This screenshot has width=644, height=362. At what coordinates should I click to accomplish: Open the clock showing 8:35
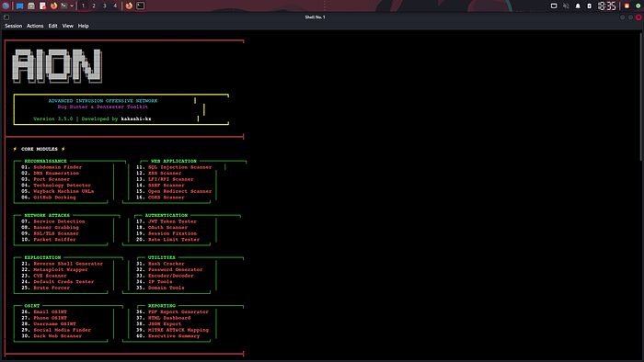click(606, 6)
